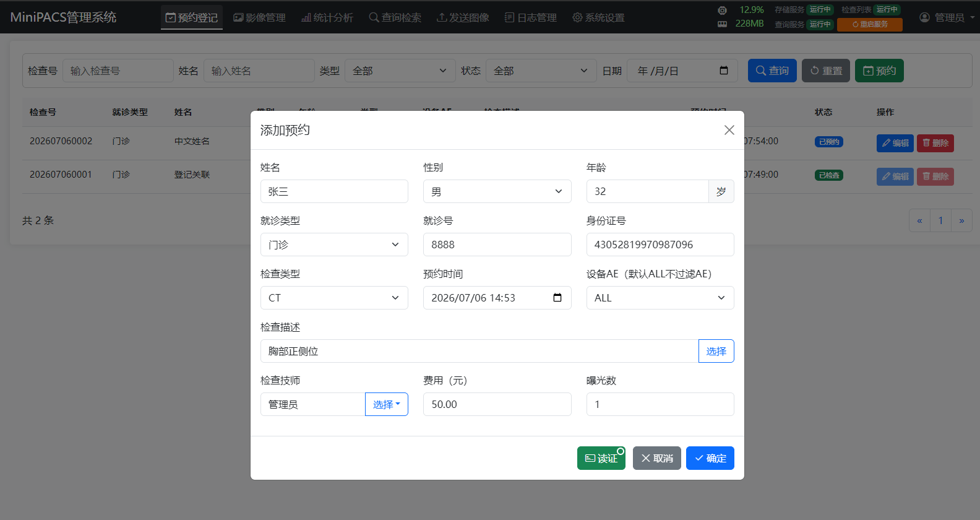The height and width of the screenshot is (520, 980).
Task: Click the 预约时间 value 2026/07/06 14:53
Action: pyautogui.click(x=473, y=298)
